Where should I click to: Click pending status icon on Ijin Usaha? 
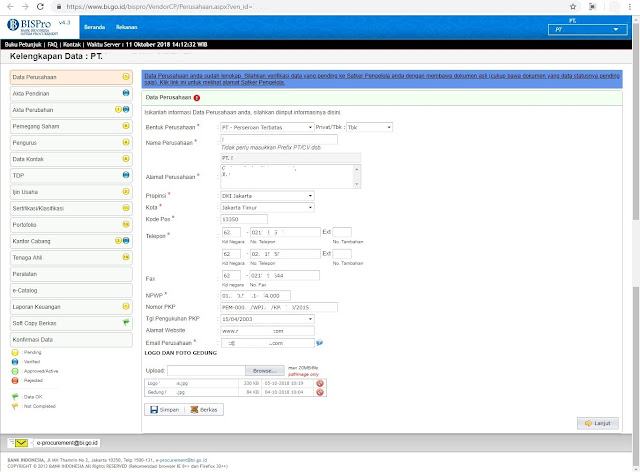tap(126, 191)
